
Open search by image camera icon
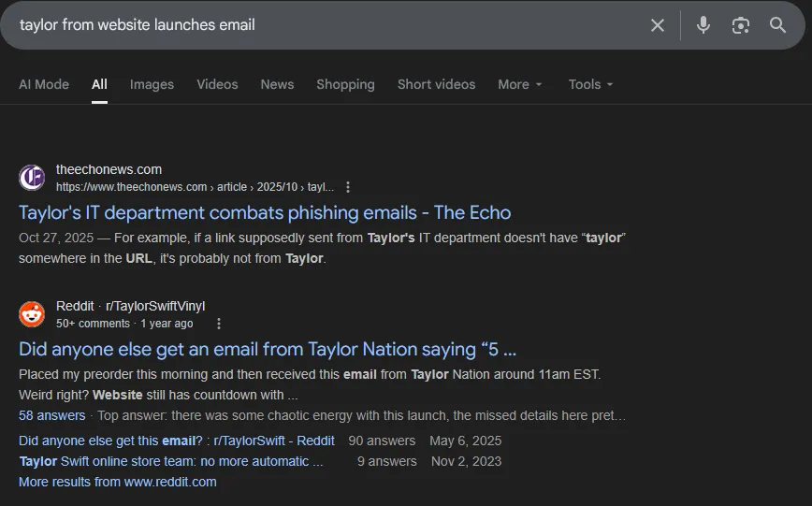741,25
